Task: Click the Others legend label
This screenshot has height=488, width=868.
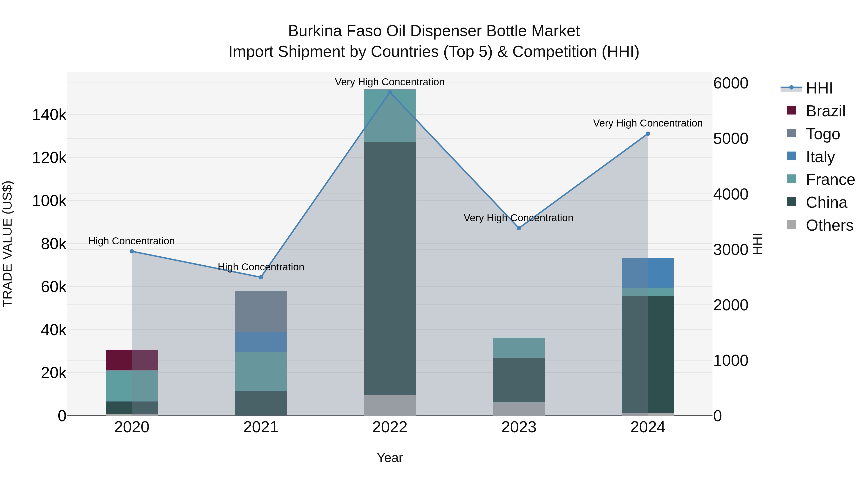Action: coord(830,225)
